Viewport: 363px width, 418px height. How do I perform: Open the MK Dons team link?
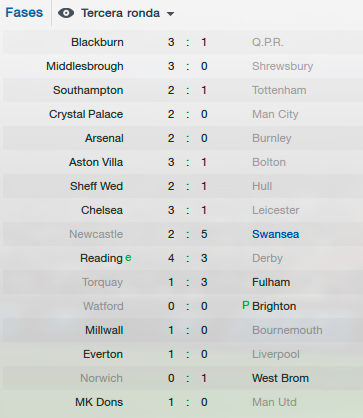99,402
